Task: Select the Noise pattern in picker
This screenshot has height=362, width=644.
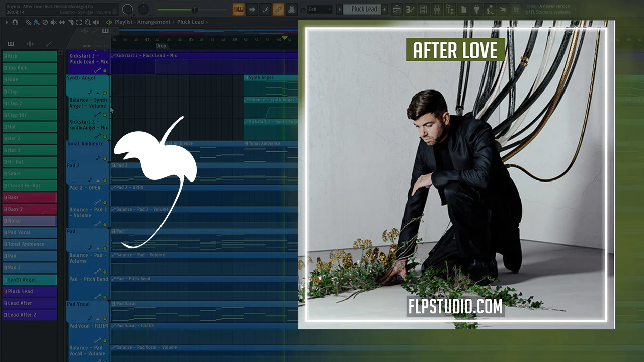Action: (30, 221)
